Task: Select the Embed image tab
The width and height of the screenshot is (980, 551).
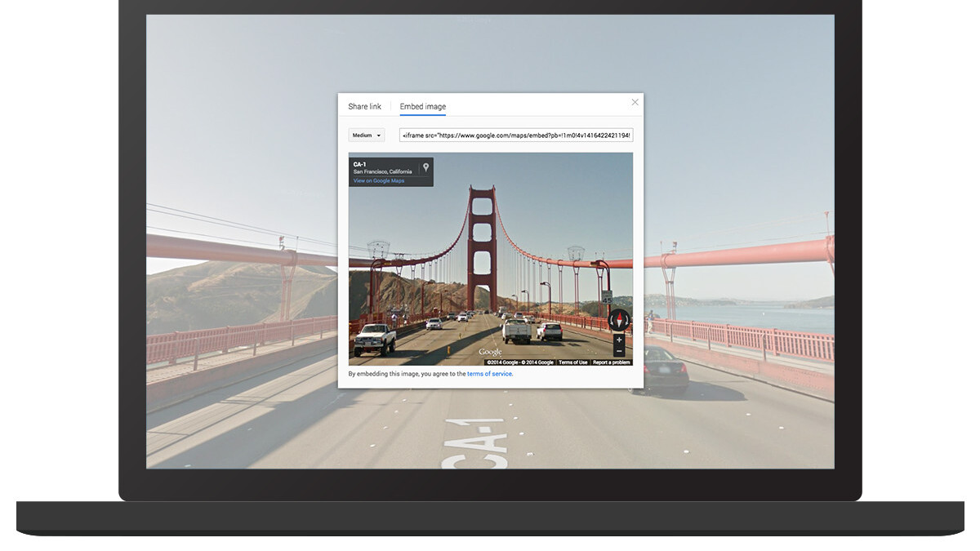Action: (x=422, y=107)
